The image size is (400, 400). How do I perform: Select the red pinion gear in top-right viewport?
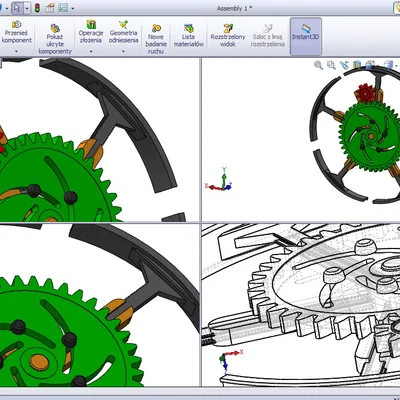click(365, 93)
